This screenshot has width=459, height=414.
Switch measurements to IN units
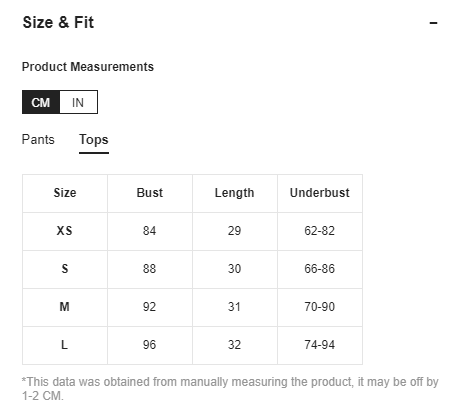(x=78, y=102)
